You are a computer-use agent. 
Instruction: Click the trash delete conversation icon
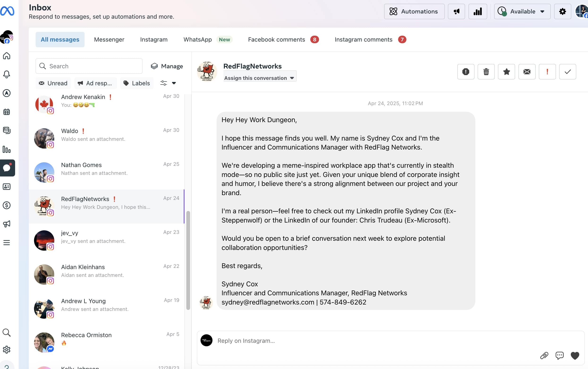point(486,72)
